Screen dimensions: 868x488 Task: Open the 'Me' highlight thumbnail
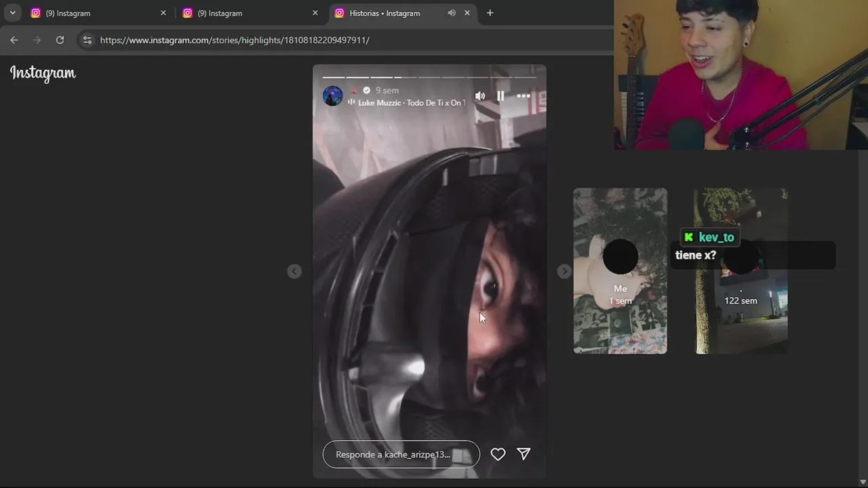(x=620, y=271)
